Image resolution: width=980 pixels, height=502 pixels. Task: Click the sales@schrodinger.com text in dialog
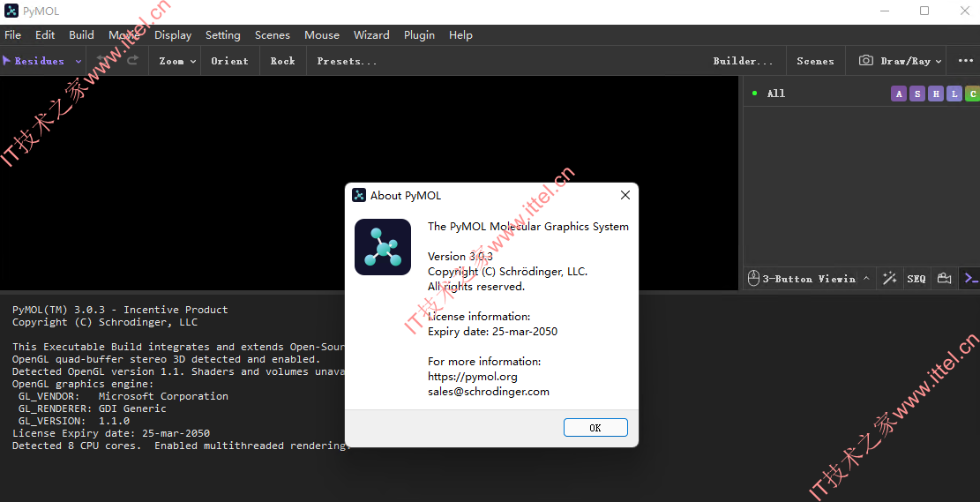click(x=489, y=392)
